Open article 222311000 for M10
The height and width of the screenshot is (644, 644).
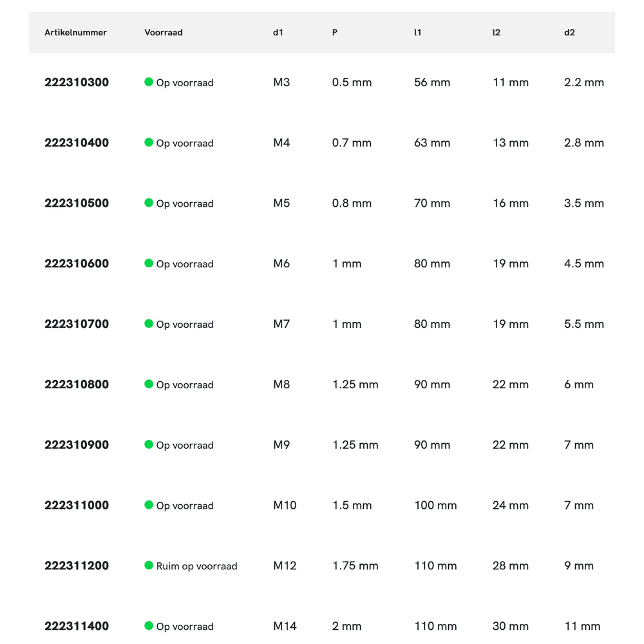[x=77, y=506]
